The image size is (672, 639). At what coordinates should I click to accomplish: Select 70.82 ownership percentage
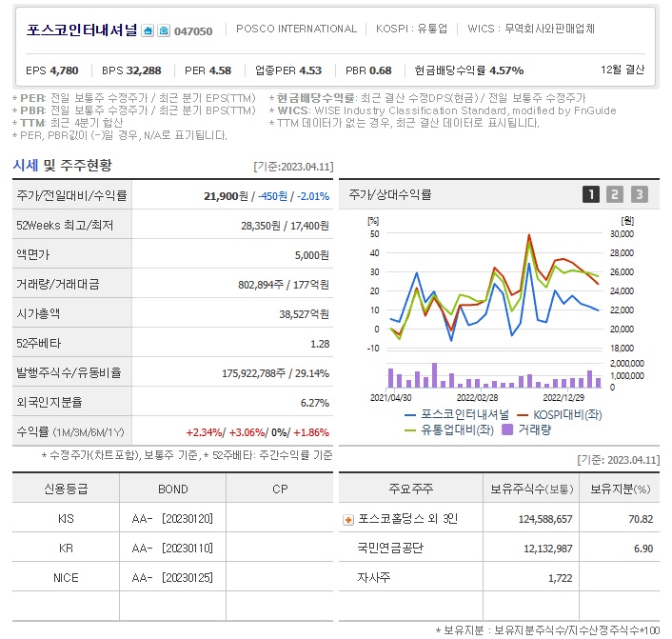click(641, 519)
